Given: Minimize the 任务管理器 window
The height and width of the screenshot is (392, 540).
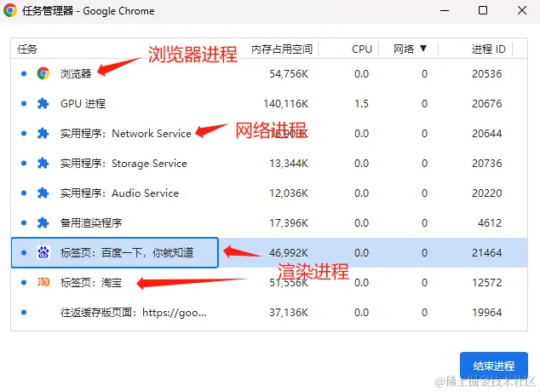Looking at the screenshot, I should (445, 10).
